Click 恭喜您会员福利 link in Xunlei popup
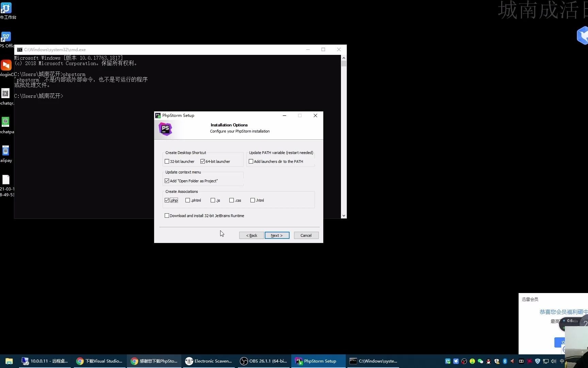Image resolution: width=588 pixels, height=368 pixels. (x=563, y=312)
